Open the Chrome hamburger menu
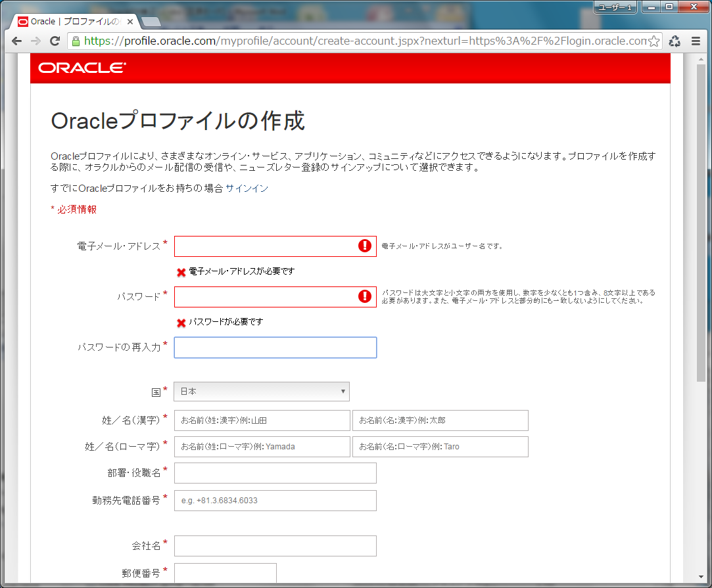 pos(696,41)
